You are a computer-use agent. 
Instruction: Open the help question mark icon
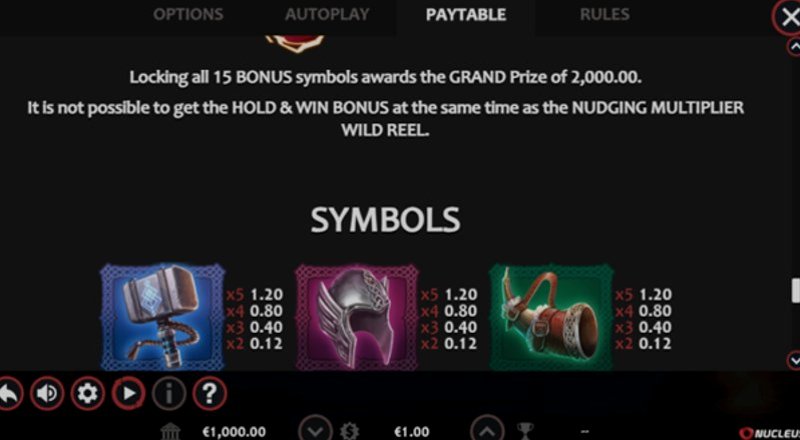click(210, 394)
